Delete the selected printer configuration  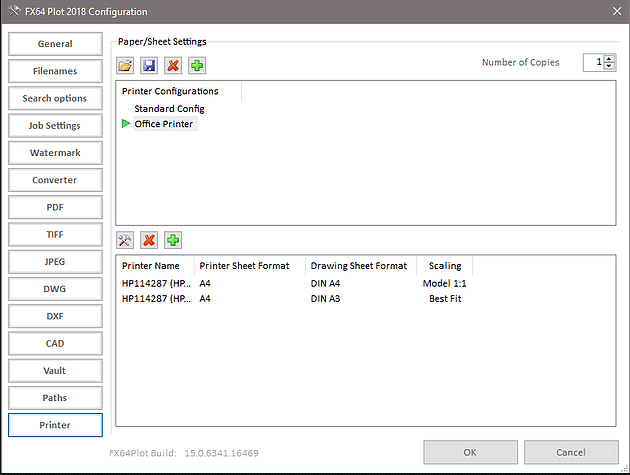[173, 66]
